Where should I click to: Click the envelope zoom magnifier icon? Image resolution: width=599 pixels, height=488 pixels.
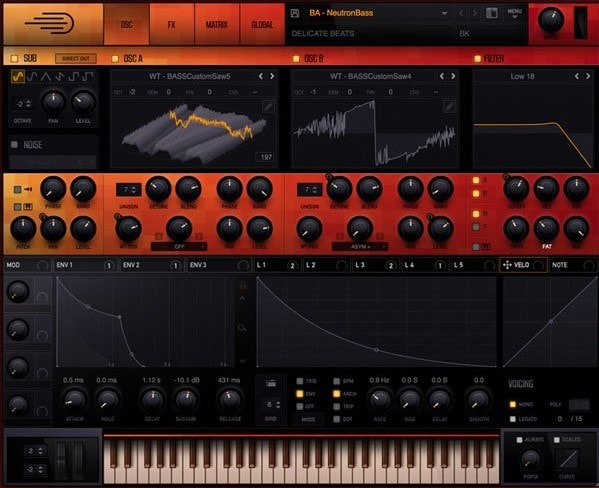(x=242, y=328)
